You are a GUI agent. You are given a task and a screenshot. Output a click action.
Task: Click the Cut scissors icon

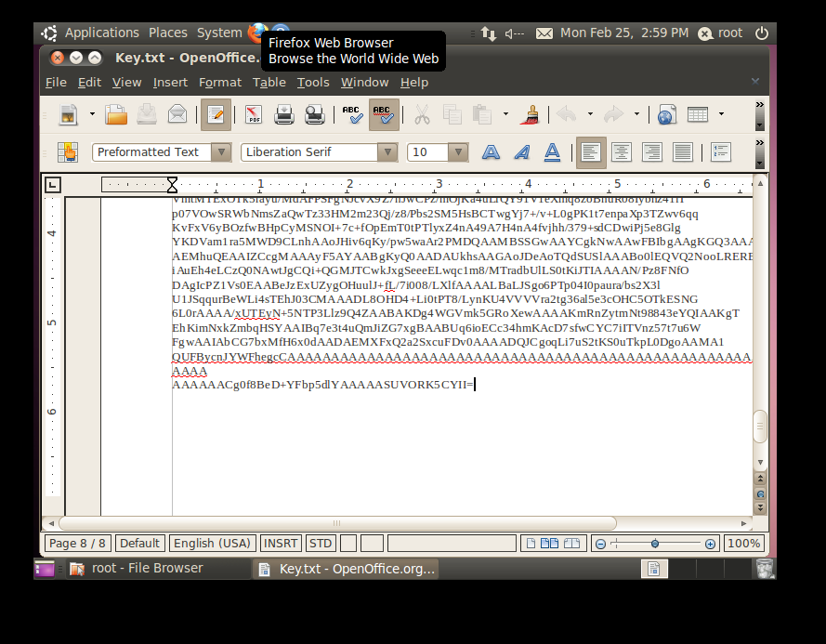pyautogui.click(x=422, y=114)
